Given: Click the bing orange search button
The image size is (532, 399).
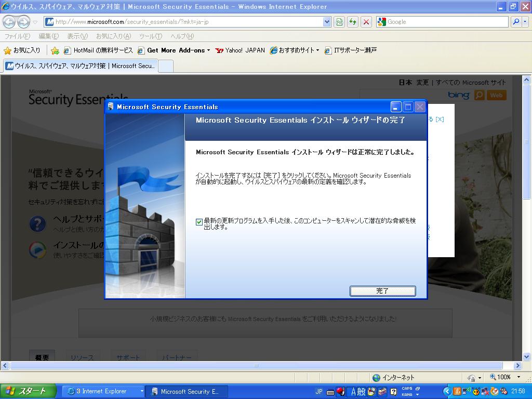Looking at the screenshot, I should pyautogui.click(x=479, y=96).
